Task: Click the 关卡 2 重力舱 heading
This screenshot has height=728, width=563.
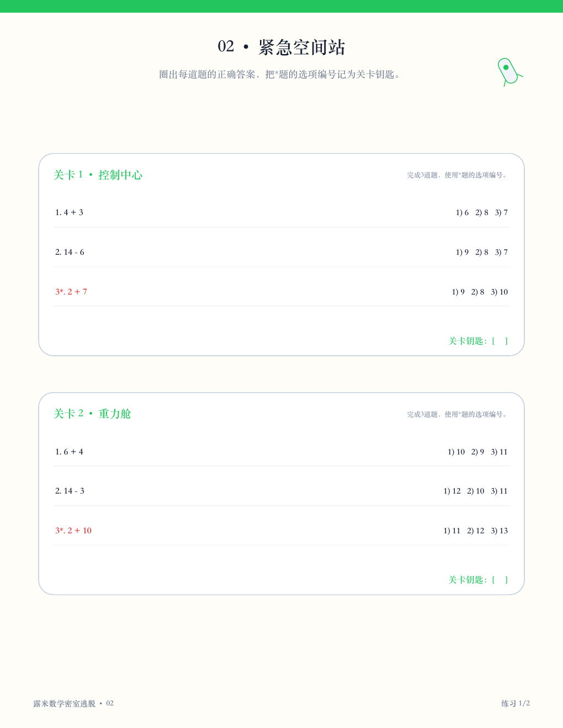Action: click(x=92, y=414)
